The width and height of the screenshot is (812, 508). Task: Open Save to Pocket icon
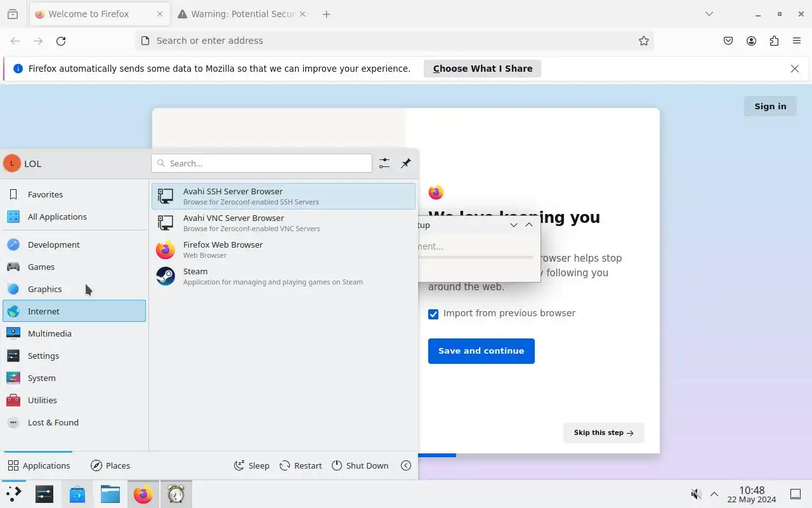[728, 41]
